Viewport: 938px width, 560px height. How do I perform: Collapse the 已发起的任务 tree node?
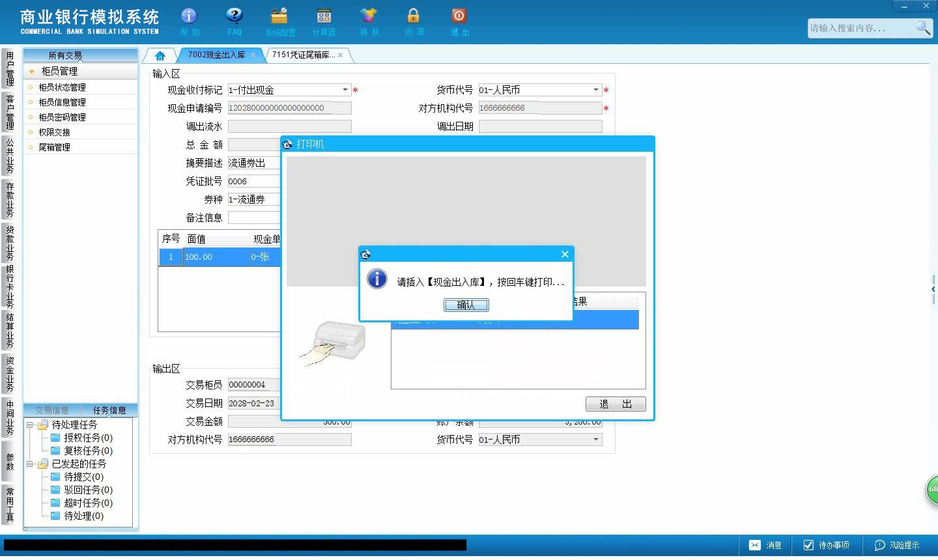click(30, 464)
